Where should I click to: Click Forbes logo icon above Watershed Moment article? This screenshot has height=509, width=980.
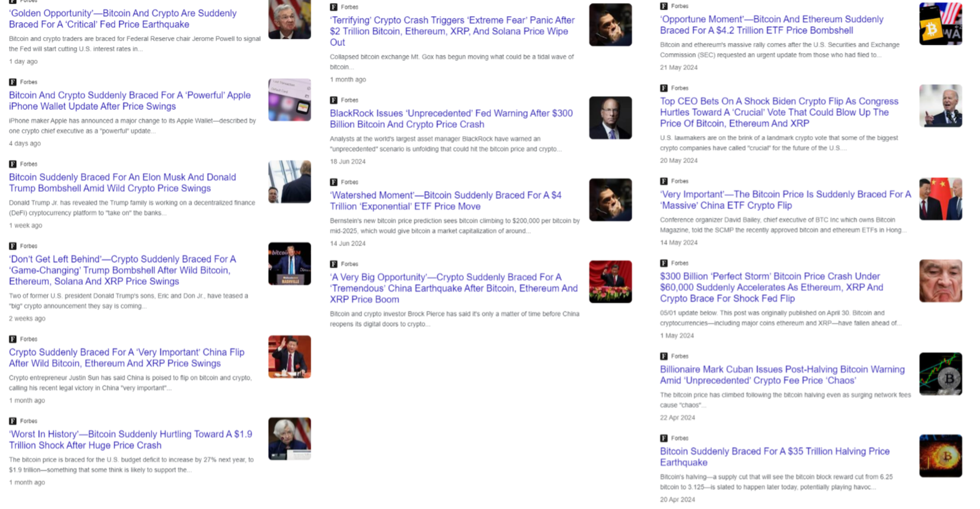pos(334,182)
